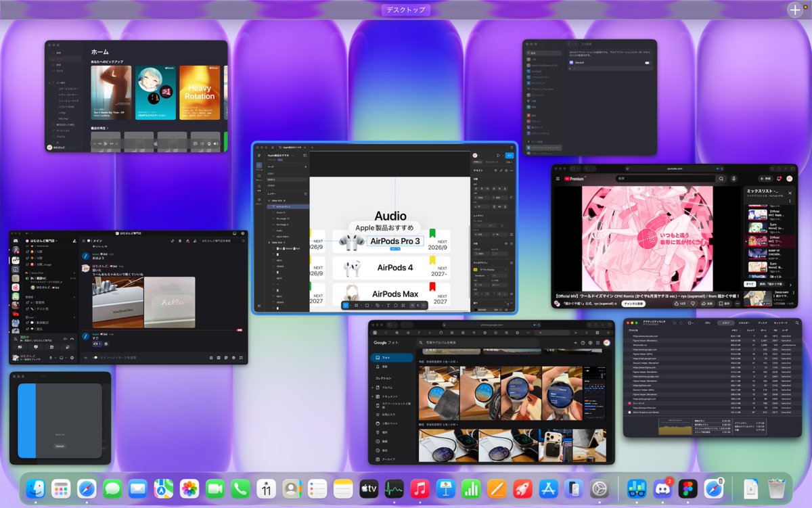Click the settings gear in Google Photos header
Viewport: 812px width, 508px height.
tap(590, 343)
